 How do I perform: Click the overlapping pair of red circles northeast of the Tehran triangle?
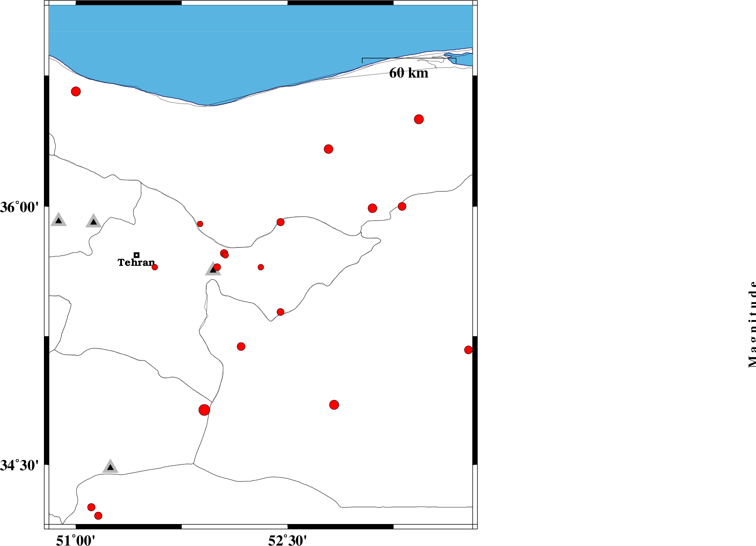(x=224, y=254)
